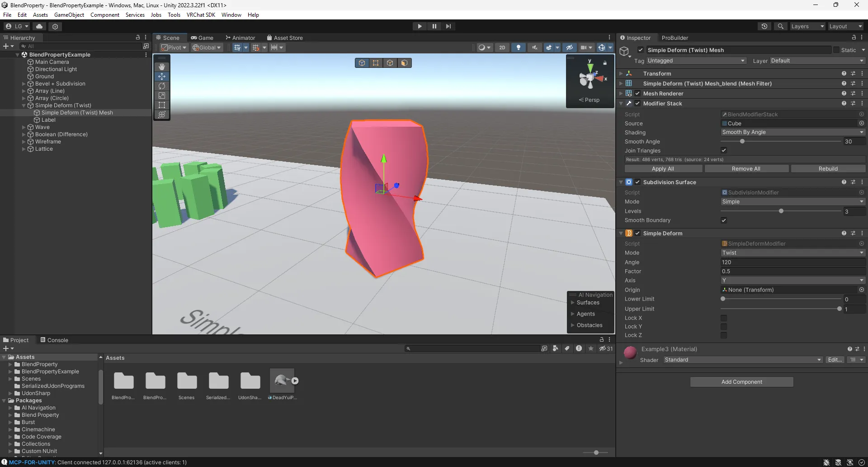Toggle the Mesh Renderer enabled checkbox
The height and width of the screenshot is (467, 868).
[x=637, y=93]
